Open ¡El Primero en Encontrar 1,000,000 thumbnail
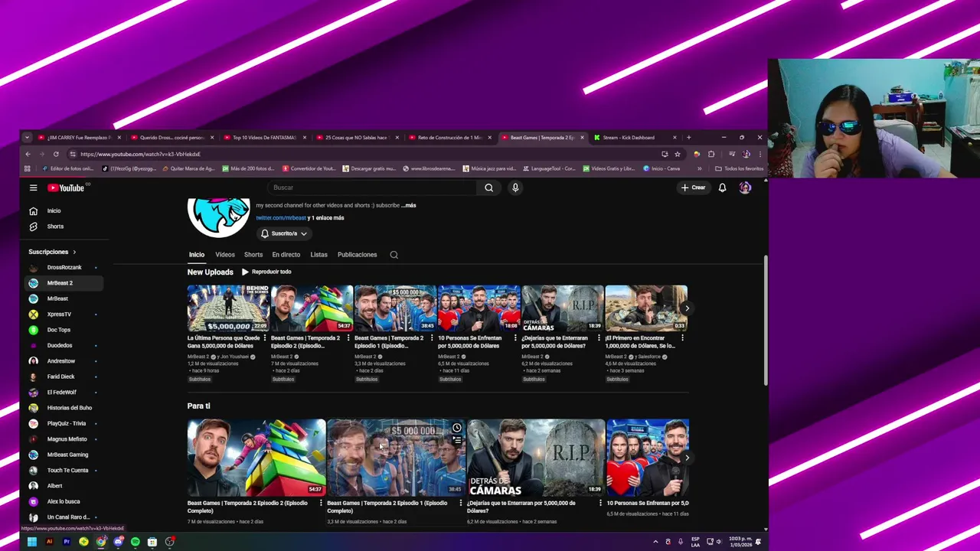This screenshot has height=551, width=980. click(646, 308)
